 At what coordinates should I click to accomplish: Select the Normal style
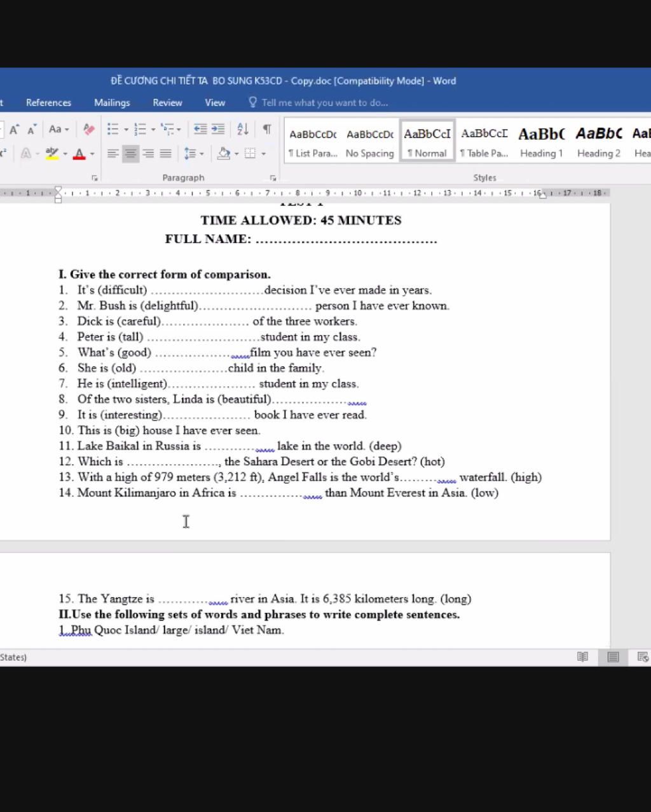tap(427, 141)
